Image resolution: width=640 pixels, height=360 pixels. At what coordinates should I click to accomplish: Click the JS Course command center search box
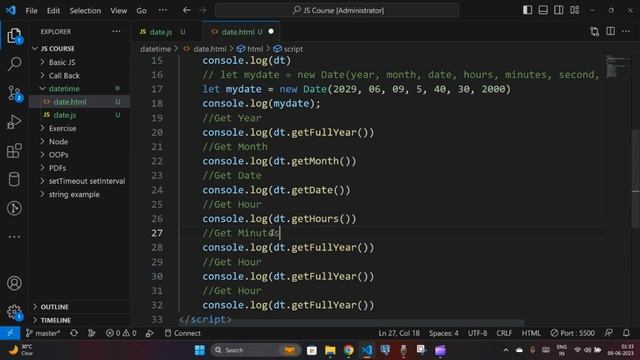click(337, 10)
